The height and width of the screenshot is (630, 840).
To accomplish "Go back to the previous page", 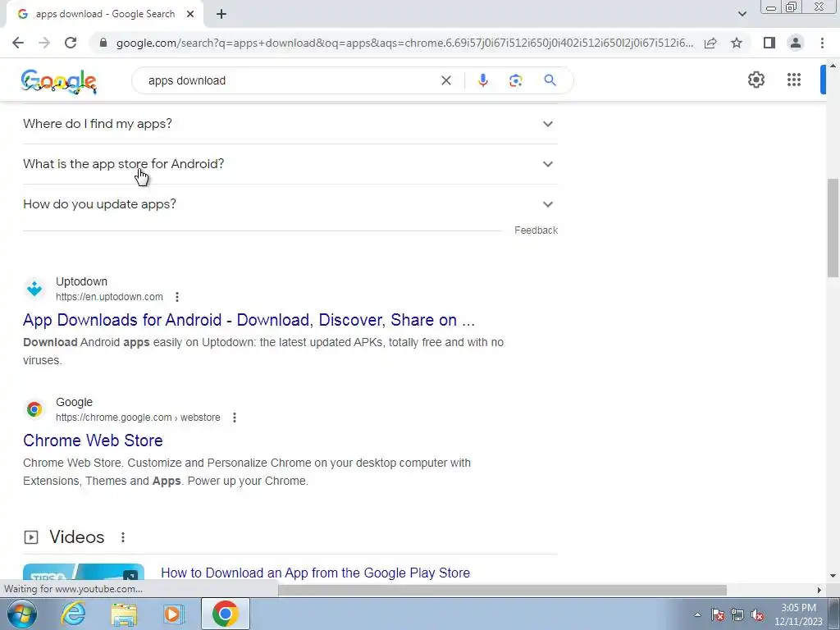I will pyautogui.click(x=18, y=43).
